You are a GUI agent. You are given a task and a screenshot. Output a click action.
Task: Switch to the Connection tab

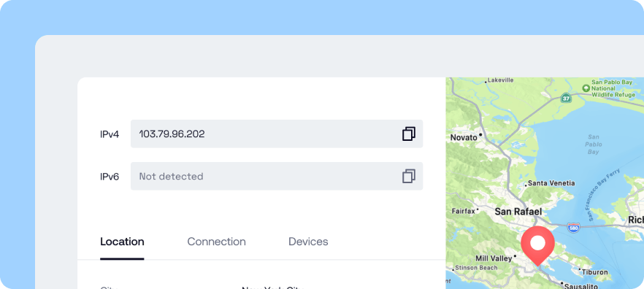(216, 242)
